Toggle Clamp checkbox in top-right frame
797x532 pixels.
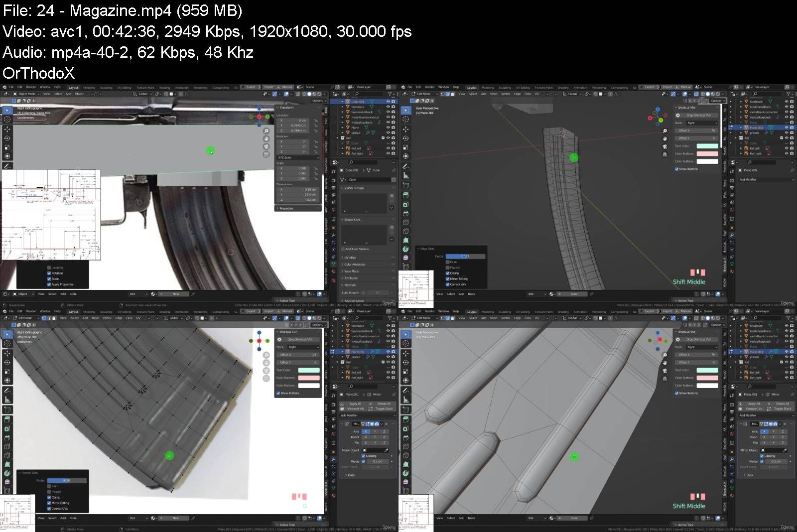pyautogui.click(x=447, y=273)
